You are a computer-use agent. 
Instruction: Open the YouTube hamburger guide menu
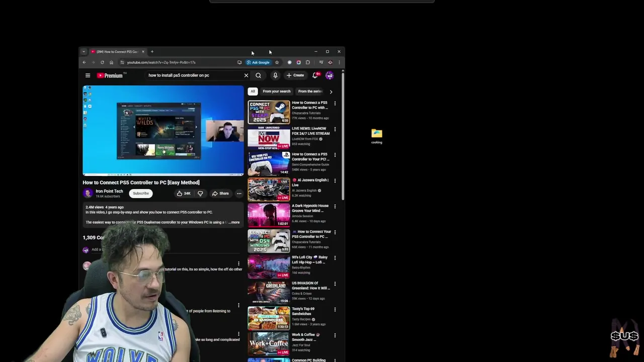[x=88, y=75]
